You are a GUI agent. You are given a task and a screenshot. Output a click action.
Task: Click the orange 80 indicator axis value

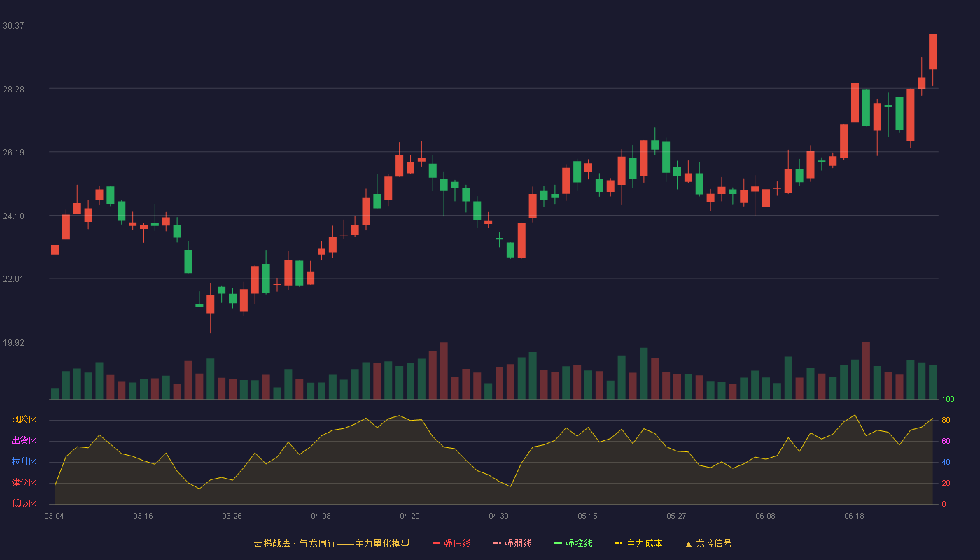[946, 420]
